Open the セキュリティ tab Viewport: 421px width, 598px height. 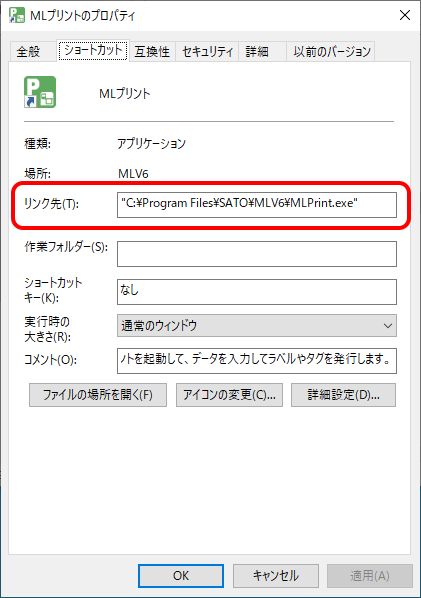207,51
